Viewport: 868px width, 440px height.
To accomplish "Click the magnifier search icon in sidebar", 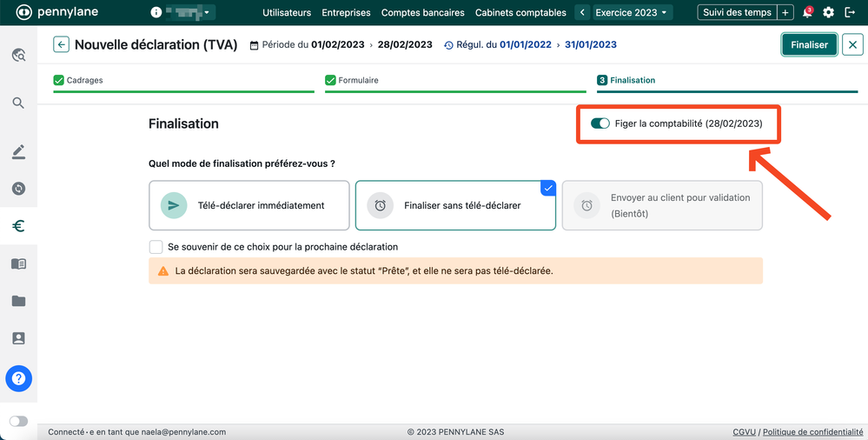I will [18, 103].
